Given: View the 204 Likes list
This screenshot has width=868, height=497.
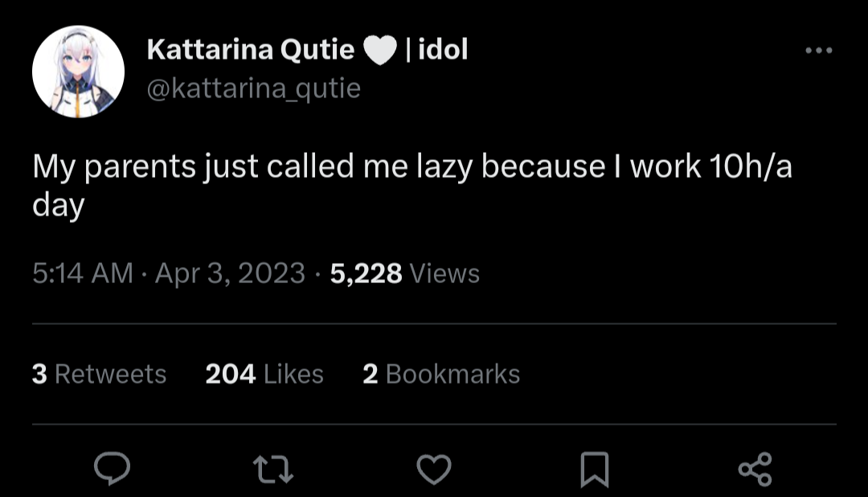Looking at the screenshot, I should click(264, 374).
